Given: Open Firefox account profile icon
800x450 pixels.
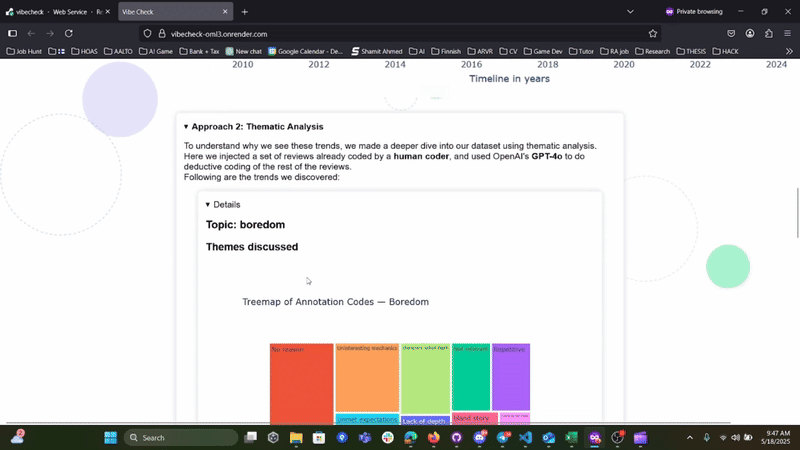Looking at the screenshot, I should (x=750, y=33).
